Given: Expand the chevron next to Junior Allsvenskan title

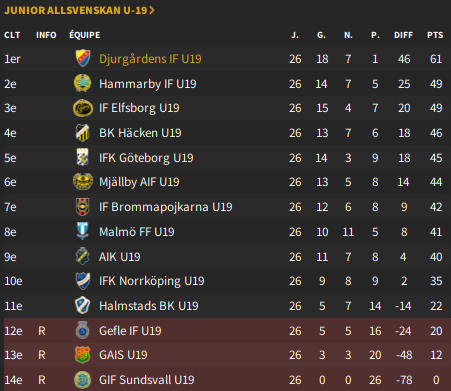Looking at the screenshot, I should point(152,10).
